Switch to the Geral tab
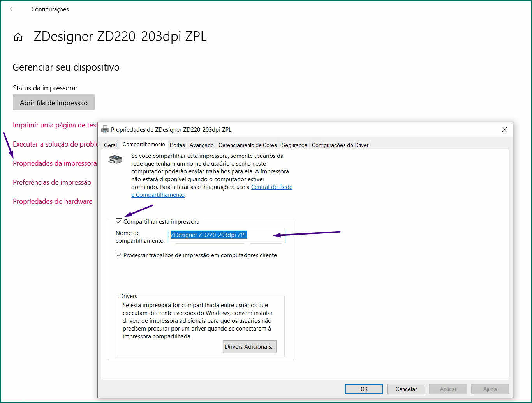Viewport: 532px width, 403px height. tap(110, 145)
